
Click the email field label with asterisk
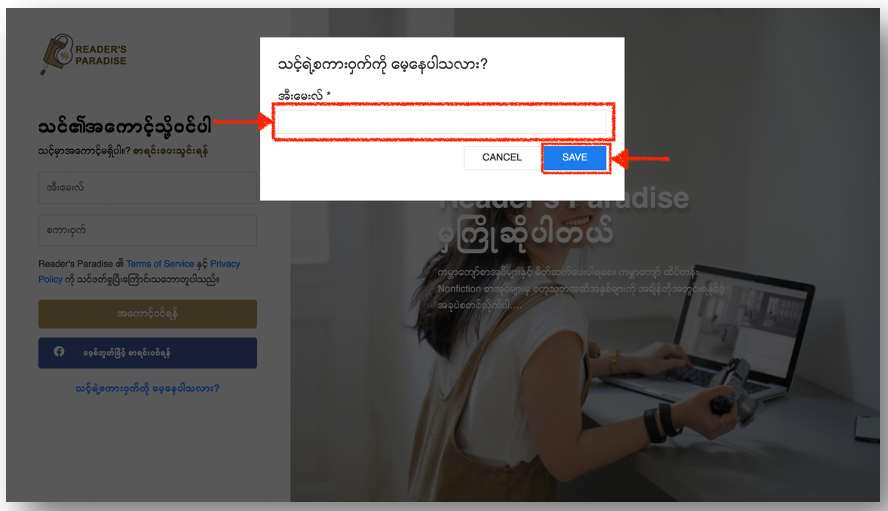pos(304,95)
